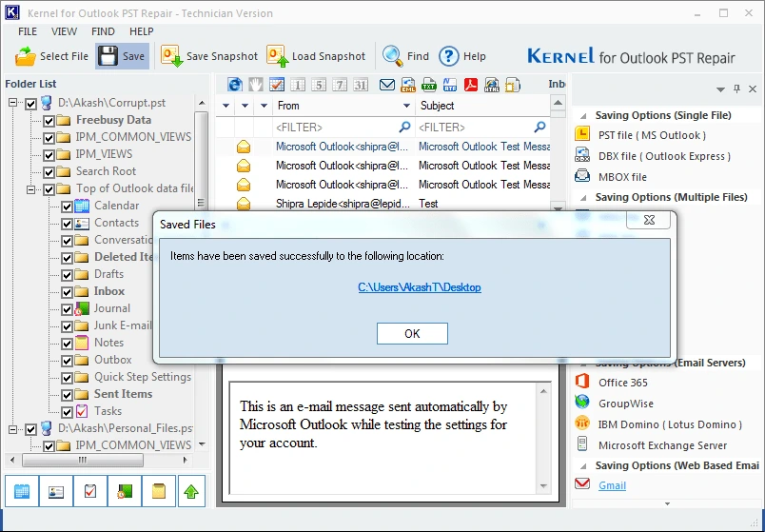The width and height of the screenshot is (765, 532).
Task: Click the envelope MSG save icon
Action: pyautogui.click(x=387, y=85)
